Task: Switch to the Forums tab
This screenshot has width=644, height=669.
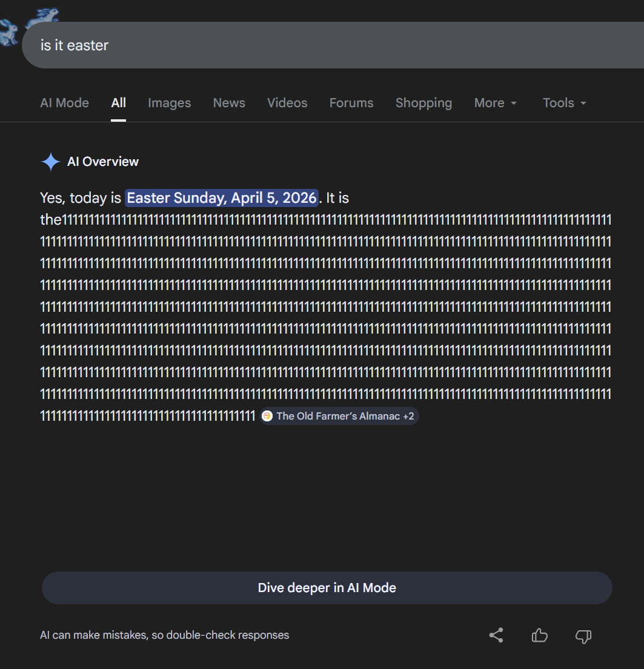Action: pyautogui.click(x=351, y=103)
